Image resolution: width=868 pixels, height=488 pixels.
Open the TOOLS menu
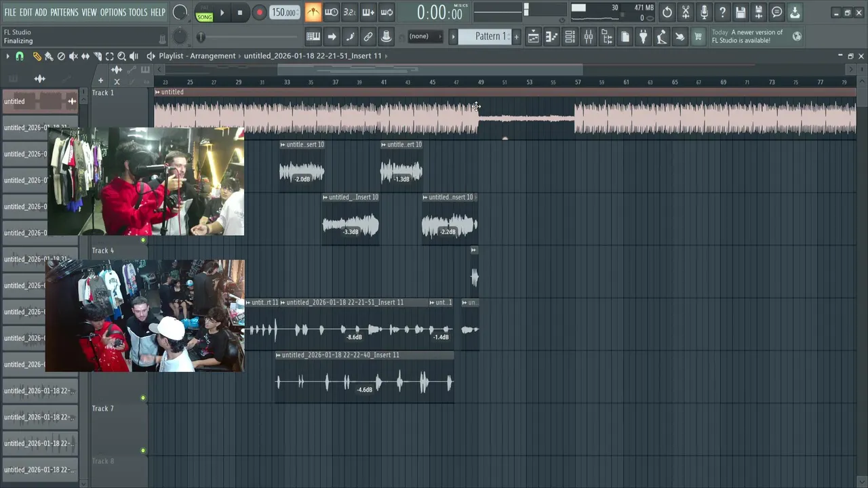[138, 12]
